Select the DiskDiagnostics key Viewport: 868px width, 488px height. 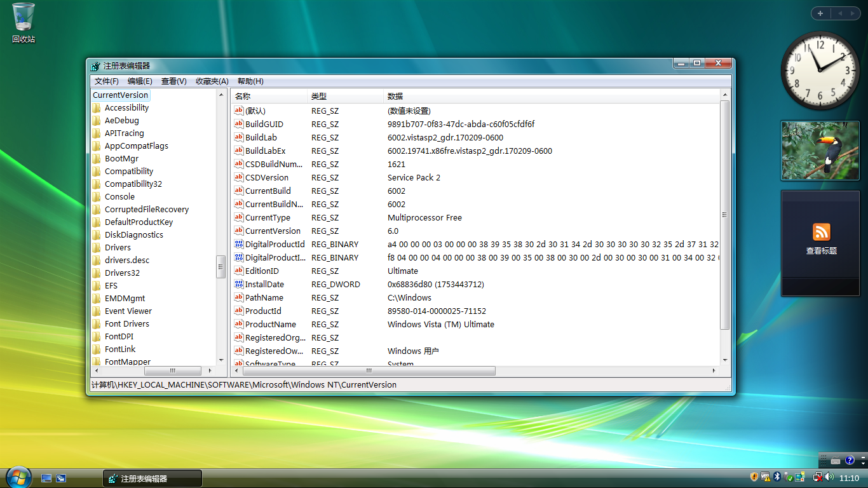coord(134,234)
